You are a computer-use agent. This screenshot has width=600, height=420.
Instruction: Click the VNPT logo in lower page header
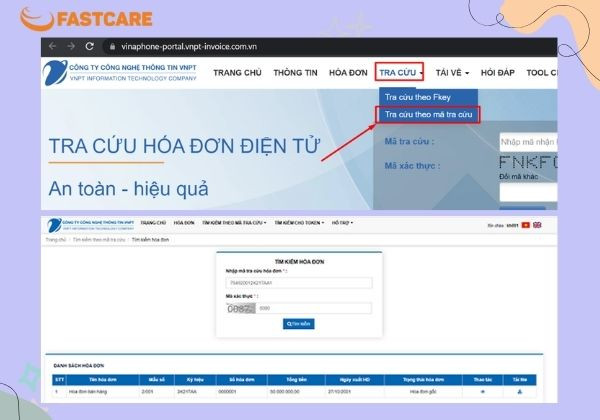coord(90,225)
